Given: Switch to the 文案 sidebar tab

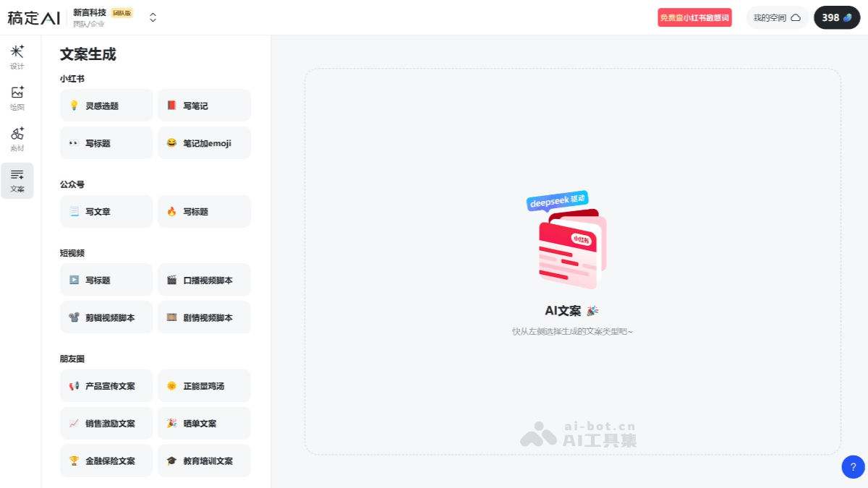Looking at the screenshot, I should [x=17, y=181].
